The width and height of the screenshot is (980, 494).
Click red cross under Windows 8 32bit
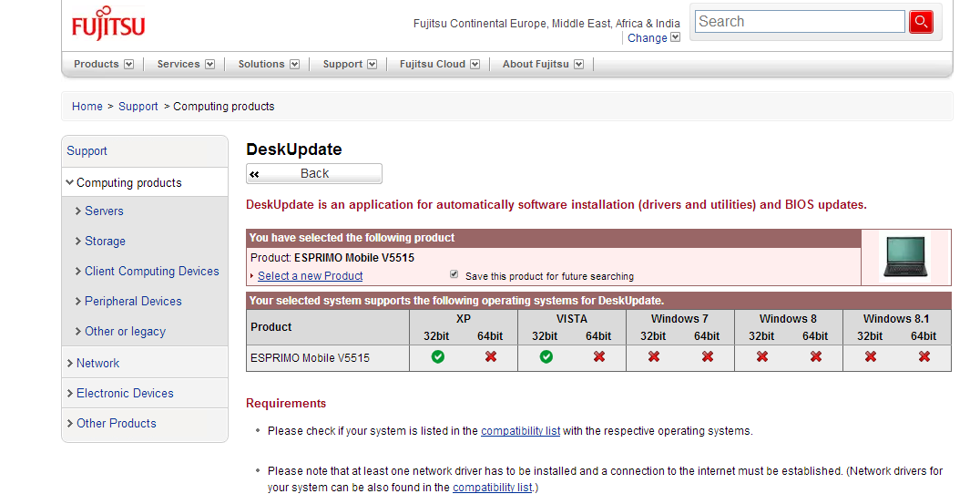762,356
